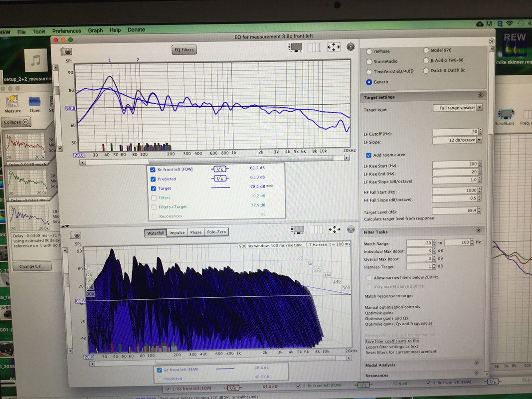Adjust LF Cutoff (Hz) stepper
This screenshot has width=532, height=399.
[x=480, y=131]
